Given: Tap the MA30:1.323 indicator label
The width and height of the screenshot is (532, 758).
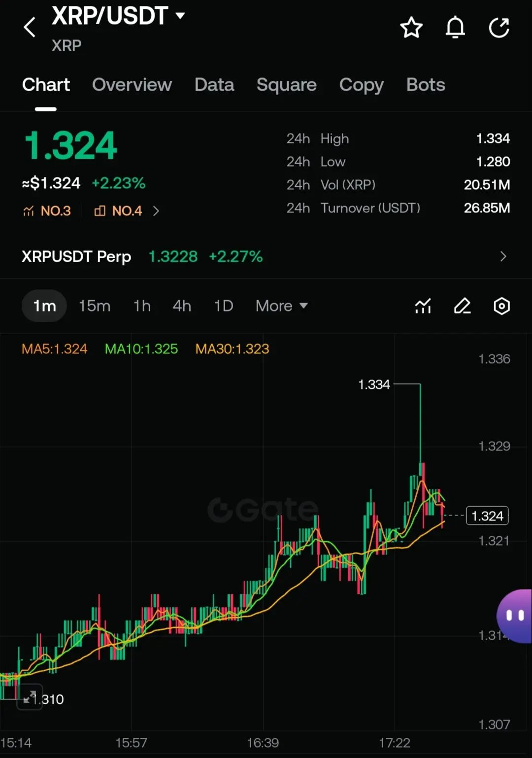Looking at the screenshot, I should tap(232, 349).
